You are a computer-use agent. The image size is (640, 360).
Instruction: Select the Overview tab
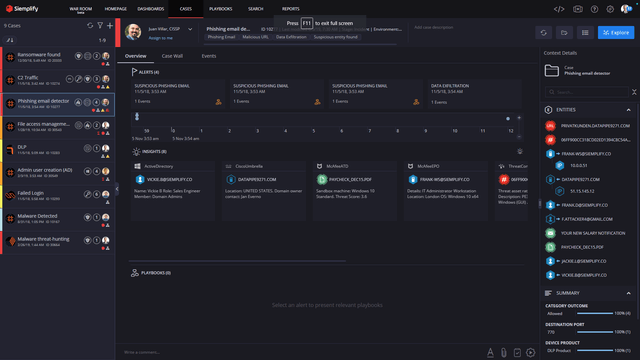[x=136, y=56]
